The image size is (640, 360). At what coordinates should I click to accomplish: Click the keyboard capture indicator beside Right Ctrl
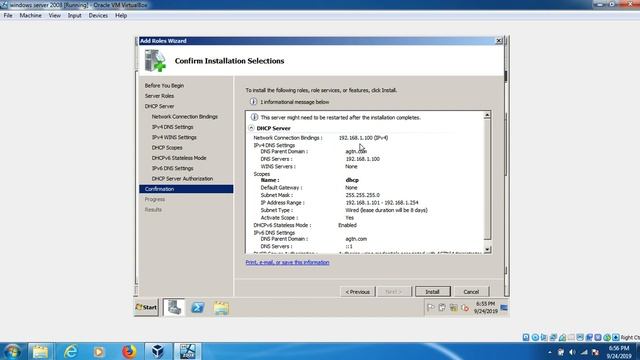click(x=616, y=337)
